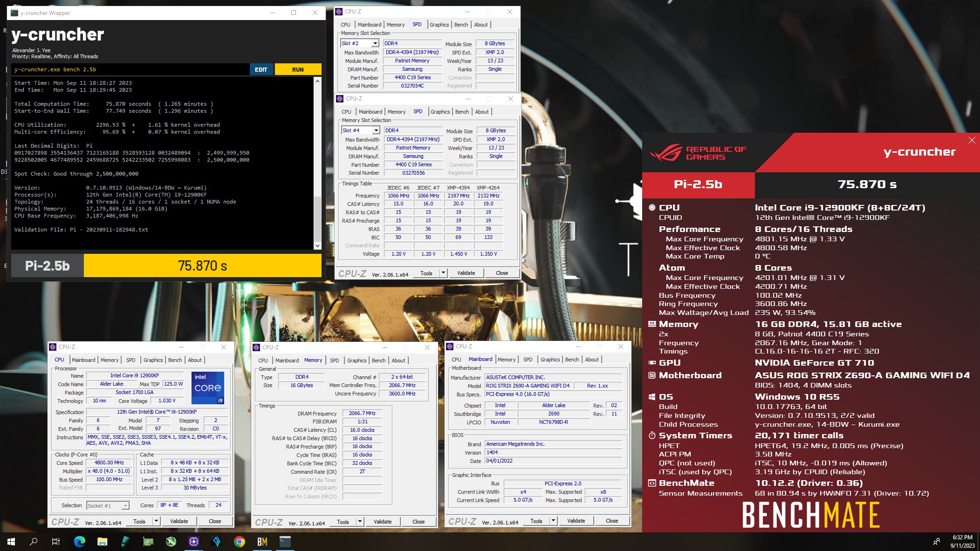Click the Memory icon in BenchMate panel

652,324
